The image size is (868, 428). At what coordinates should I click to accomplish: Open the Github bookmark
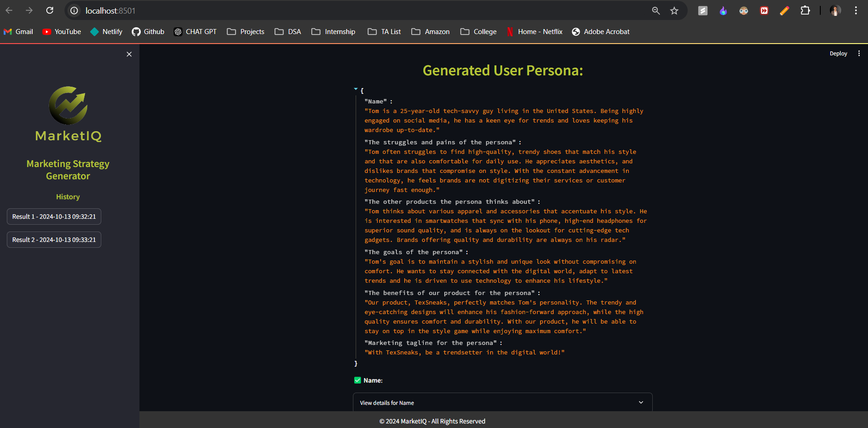click(x=148, y=32)
